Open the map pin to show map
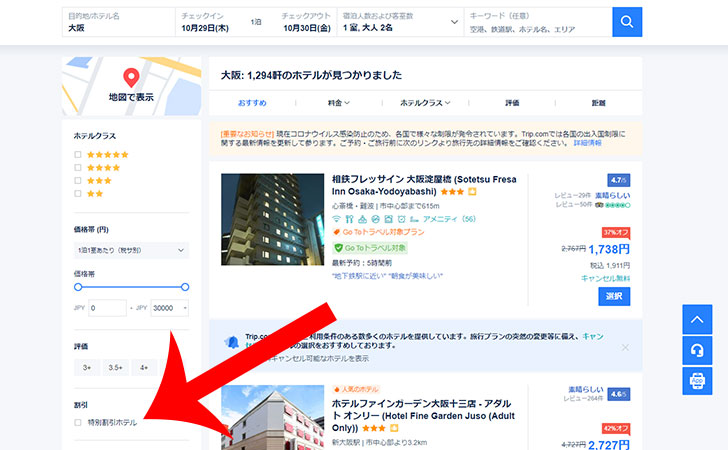728x450 pixels. (x=131, y=77)
